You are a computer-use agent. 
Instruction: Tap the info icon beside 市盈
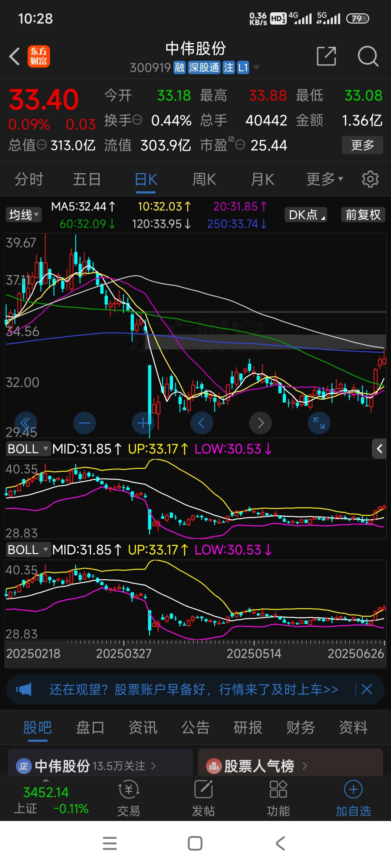240,145
